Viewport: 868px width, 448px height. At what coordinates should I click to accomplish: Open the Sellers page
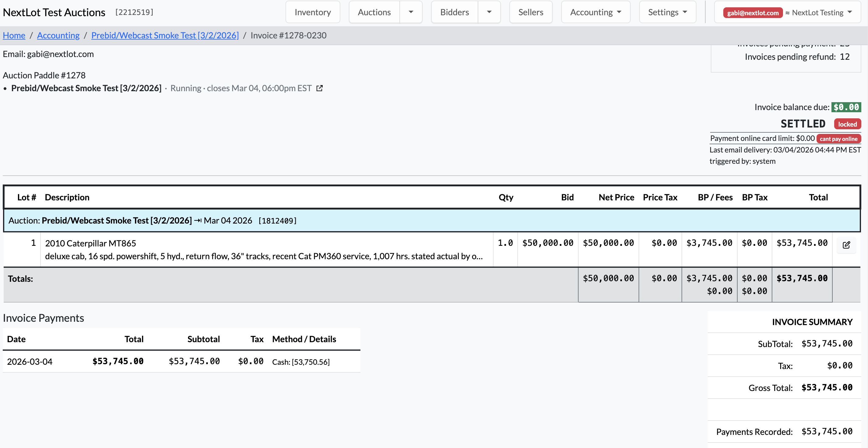(531, 12)
